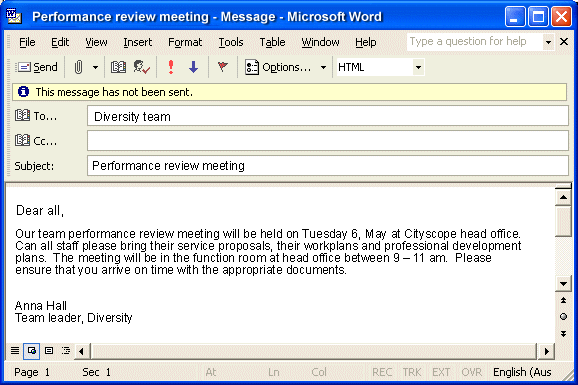Viewport: 578px width, 385px height.
Task: Open the Help menu
Action: [x=366, y=42]
